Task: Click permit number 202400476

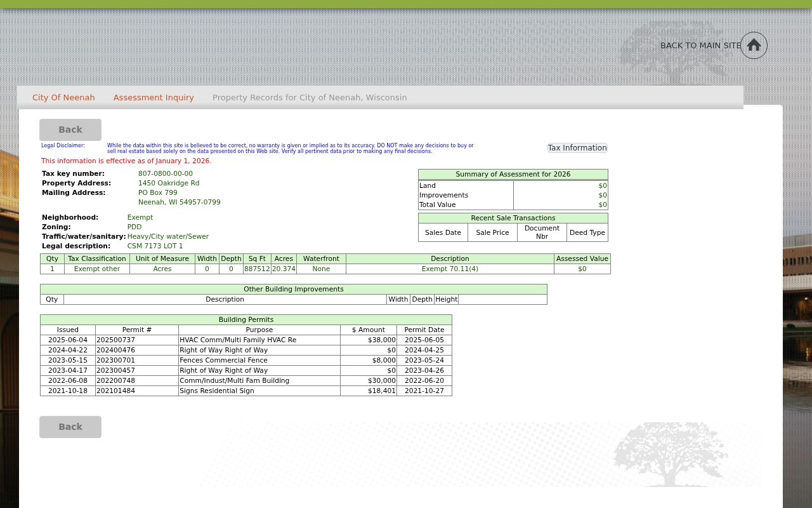Action: [137, 350]
